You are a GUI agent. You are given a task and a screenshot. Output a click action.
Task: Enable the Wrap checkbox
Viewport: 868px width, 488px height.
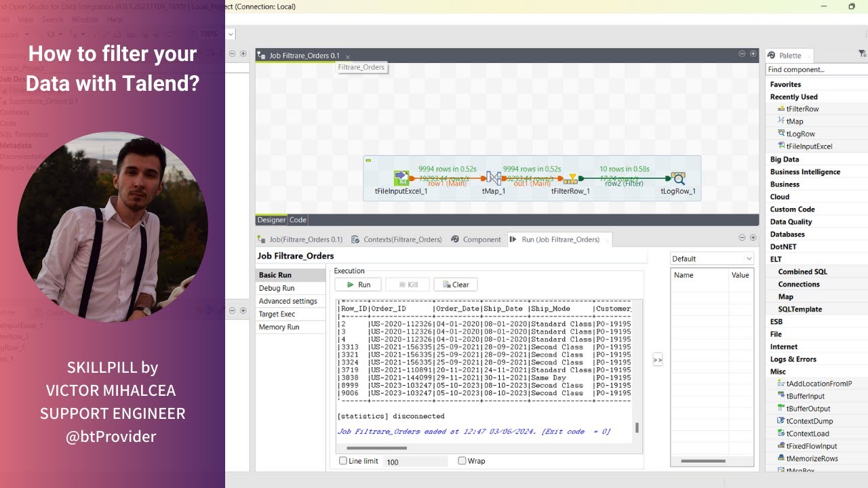click(x=462, y=461)
